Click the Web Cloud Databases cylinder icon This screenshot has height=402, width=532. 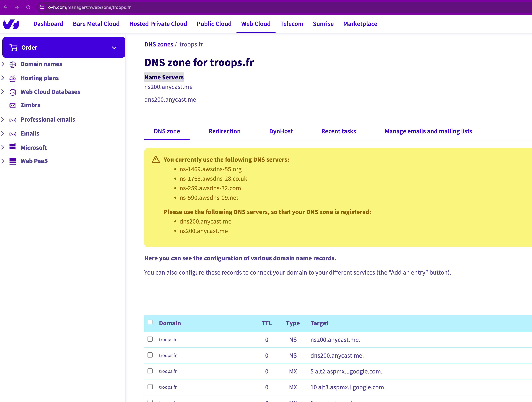point(13,92)
